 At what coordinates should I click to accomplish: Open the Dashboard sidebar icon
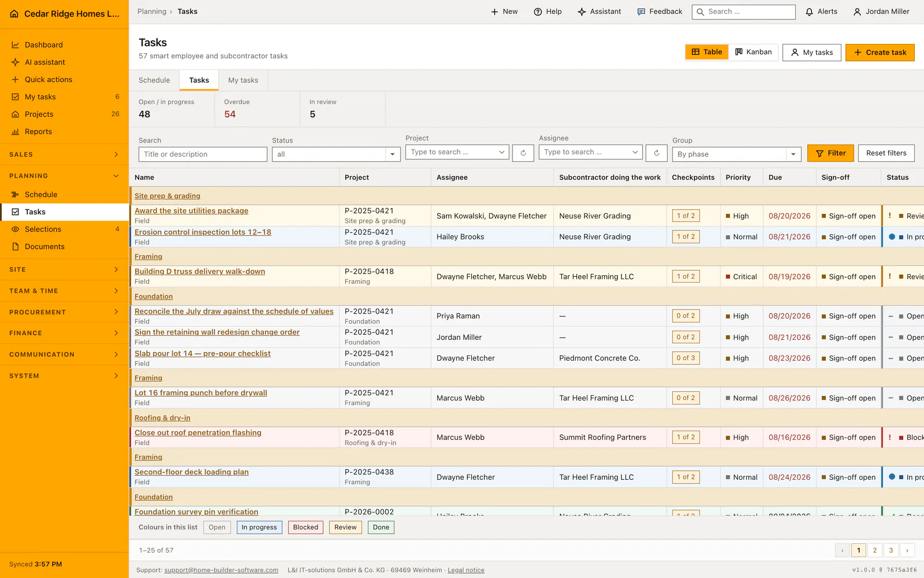pos(16,45)
